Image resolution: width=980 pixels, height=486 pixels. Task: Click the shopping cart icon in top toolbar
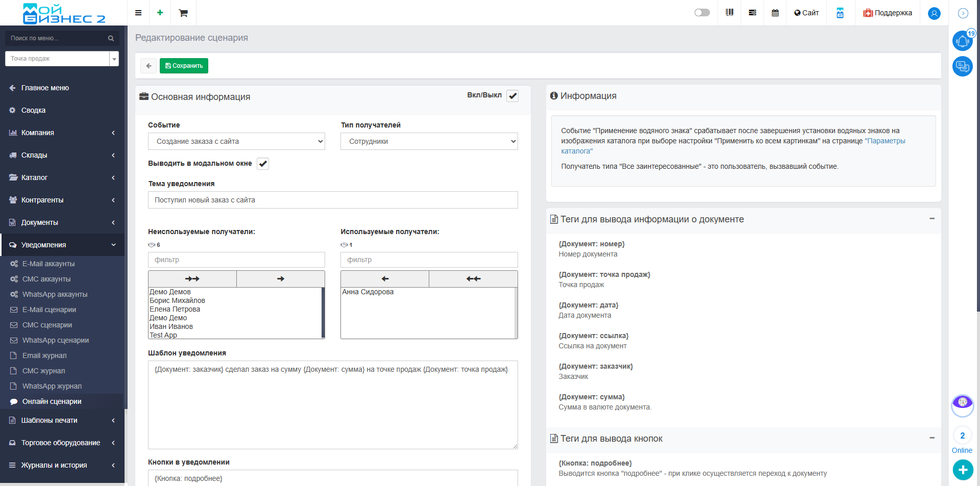[x=183, y=13]
